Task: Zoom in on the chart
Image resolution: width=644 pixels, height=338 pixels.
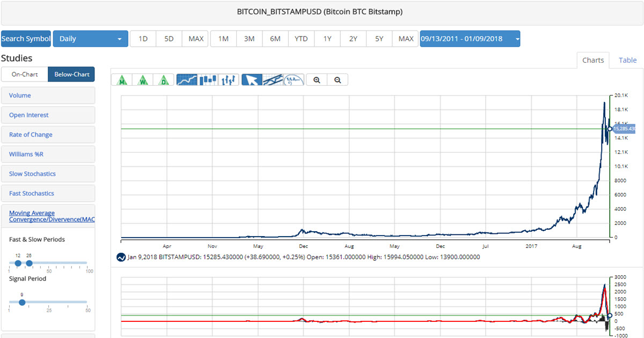Action: [x=317, y=80]
